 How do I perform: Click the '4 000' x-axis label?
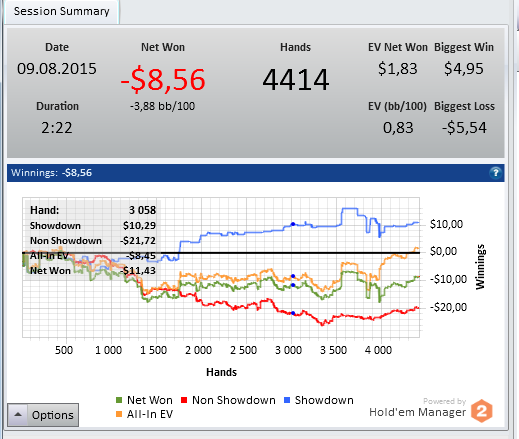[x=379, y=350]
